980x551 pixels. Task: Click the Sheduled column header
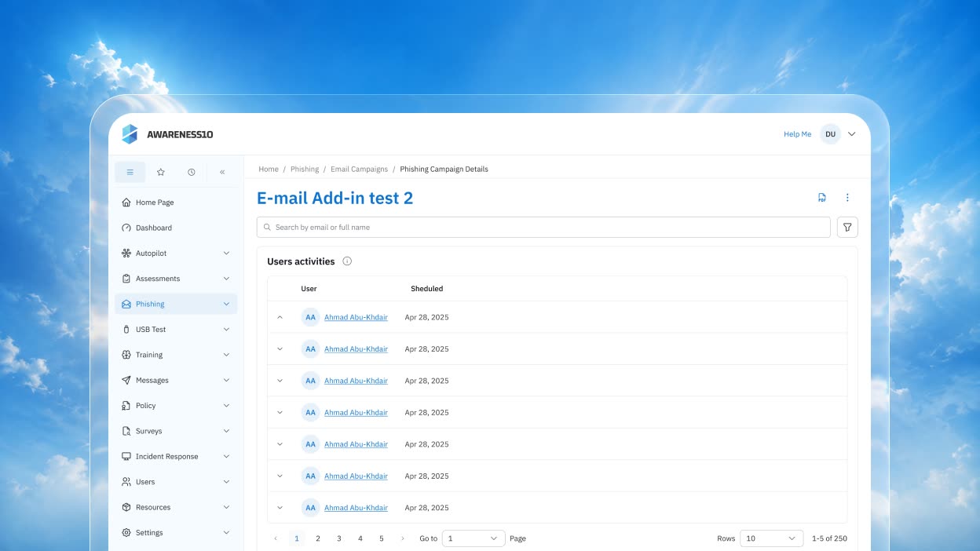click(x=427, y=289)
